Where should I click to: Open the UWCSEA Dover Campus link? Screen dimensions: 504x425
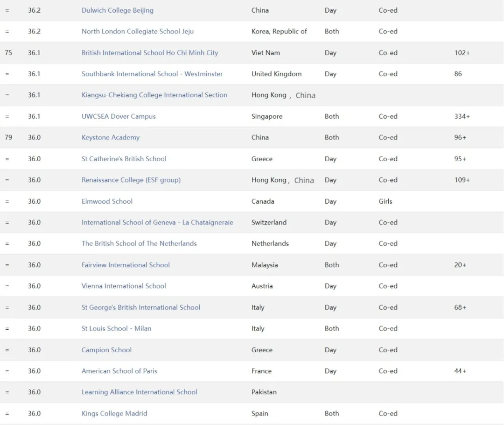119,116
